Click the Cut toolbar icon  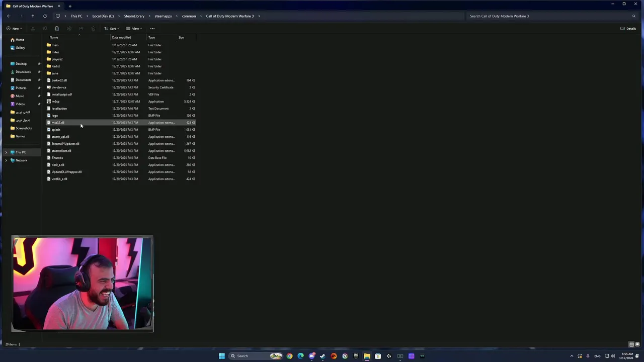coord(33,29)
